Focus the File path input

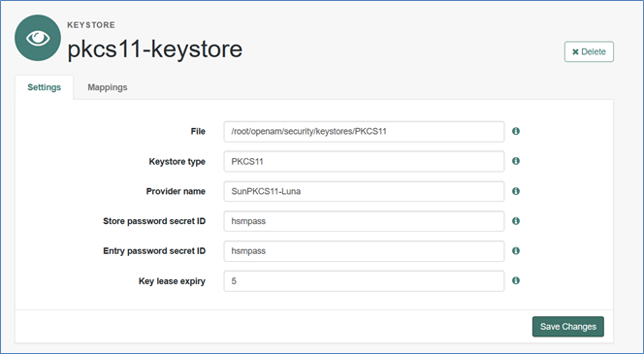[x=364, y=131]
